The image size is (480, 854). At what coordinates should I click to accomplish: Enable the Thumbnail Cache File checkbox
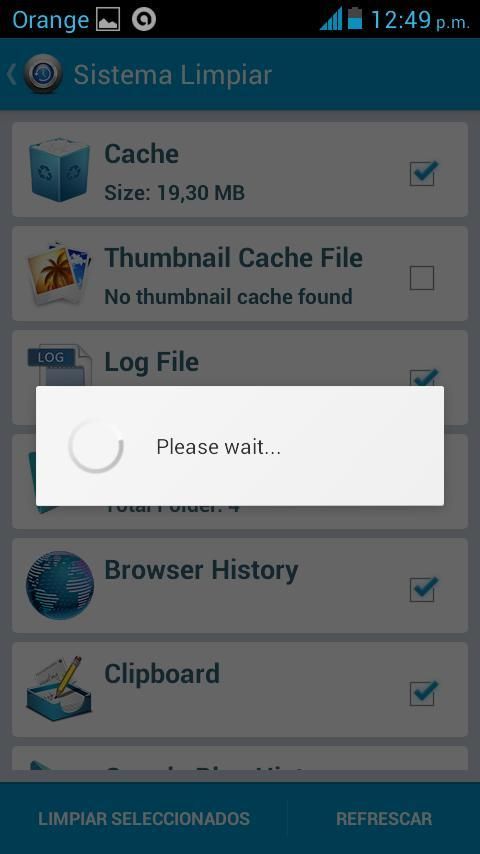(422, 278)
